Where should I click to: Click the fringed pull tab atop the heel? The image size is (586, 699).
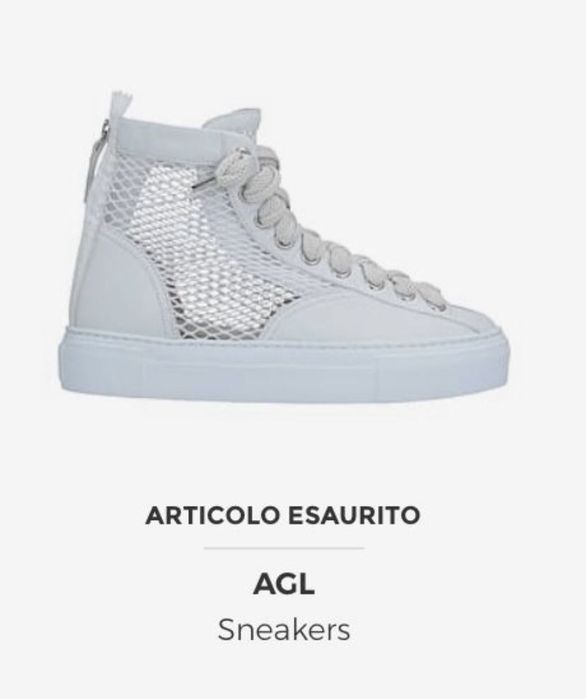[x=119, y=103]
